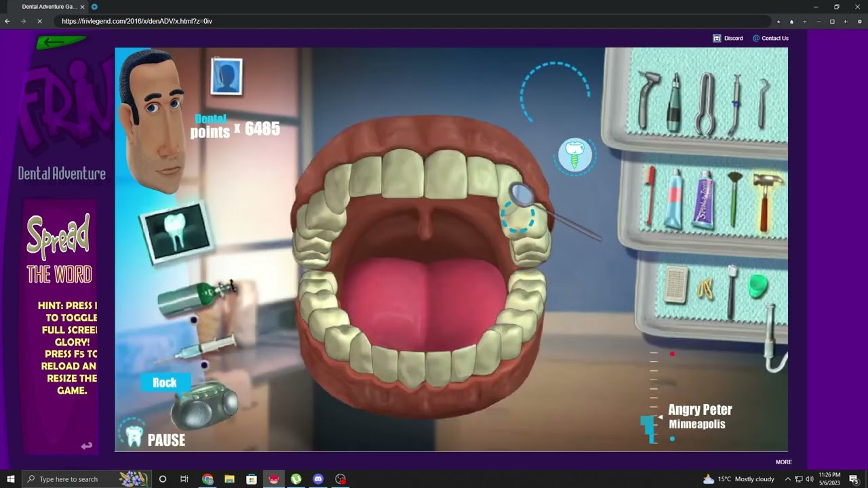Pick the black-handled small brush
The height and width of the screenshot is (488, 868).
[x=732, y=291]
